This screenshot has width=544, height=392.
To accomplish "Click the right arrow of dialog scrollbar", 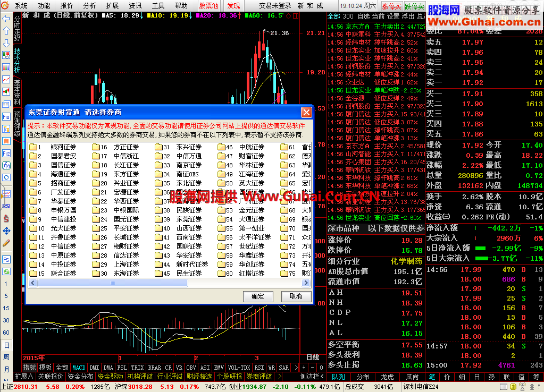I will [306, 283].
